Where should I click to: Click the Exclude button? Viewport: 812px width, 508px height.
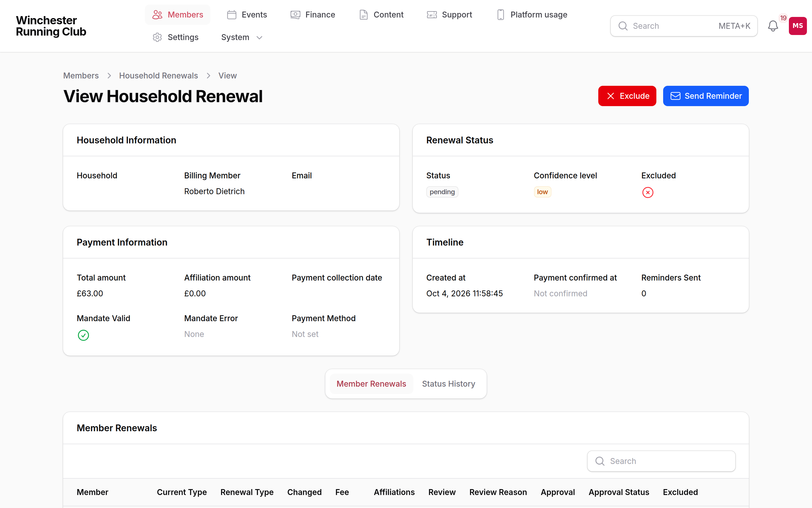click(627, 96)
